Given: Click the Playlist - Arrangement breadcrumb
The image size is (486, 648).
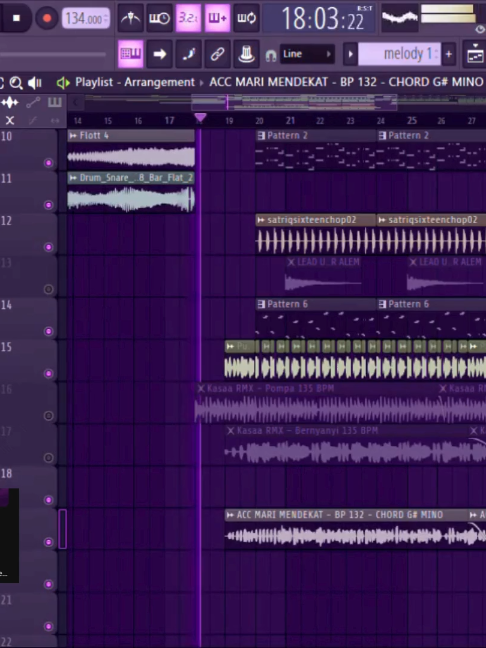Looking at the screenshot, I should click(135, 82).
